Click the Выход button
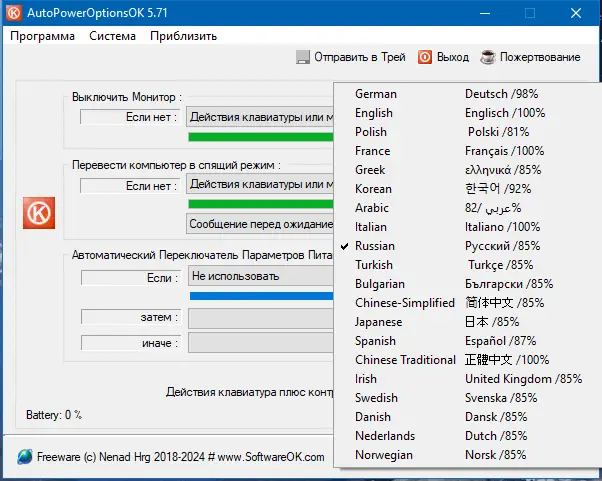Viewport: 602px width, 481px height. 443,57
